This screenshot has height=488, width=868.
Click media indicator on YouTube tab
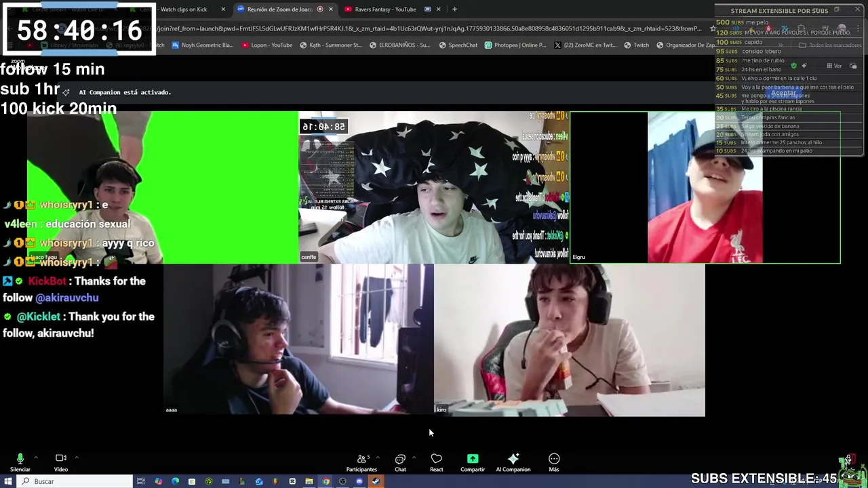pyautogui.click(x=427, y=9)
